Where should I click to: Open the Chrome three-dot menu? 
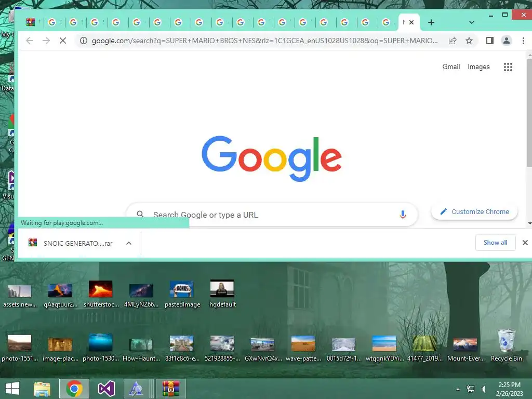[x=523, y=41]
